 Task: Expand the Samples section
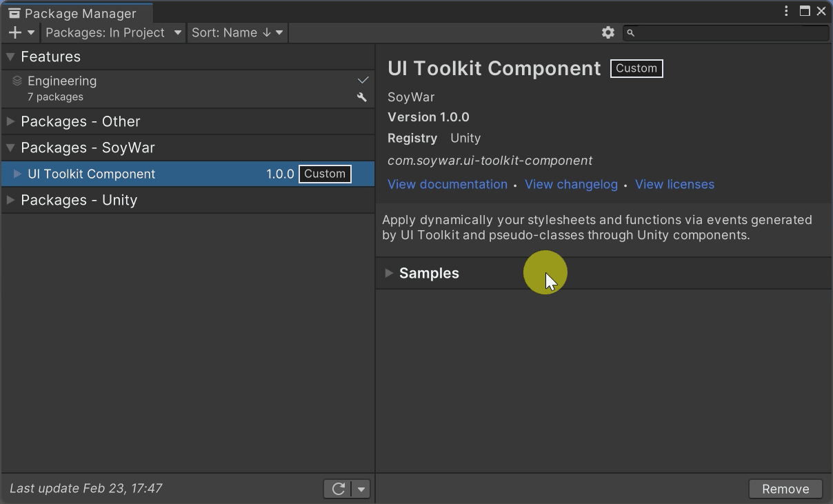coord(389,273)
